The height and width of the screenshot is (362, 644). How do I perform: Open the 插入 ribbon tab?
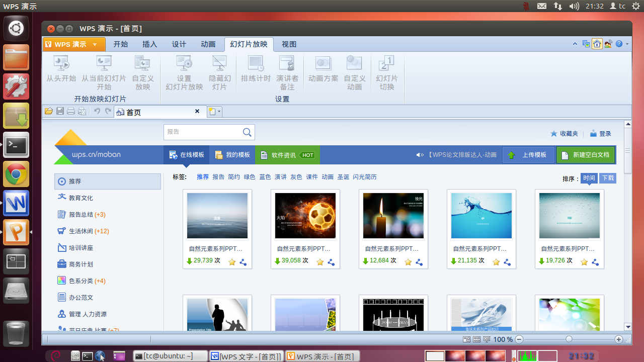pos(150,44)
